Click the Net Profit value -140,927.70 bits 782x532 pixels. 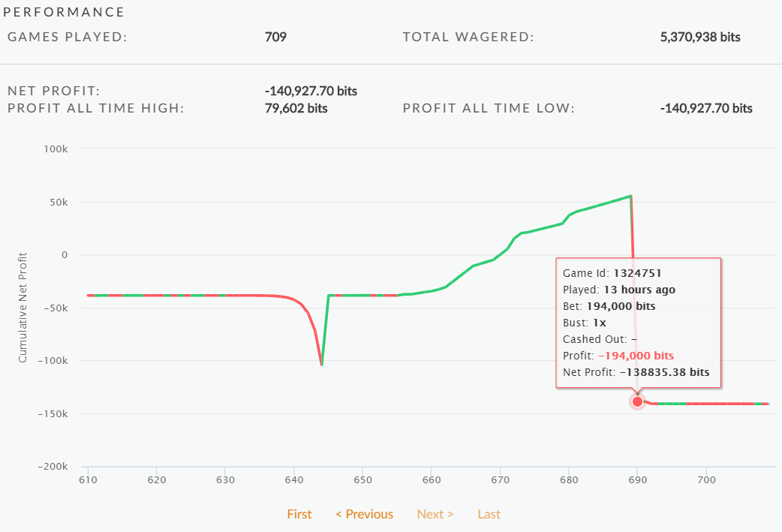click(x=311, y=92)
